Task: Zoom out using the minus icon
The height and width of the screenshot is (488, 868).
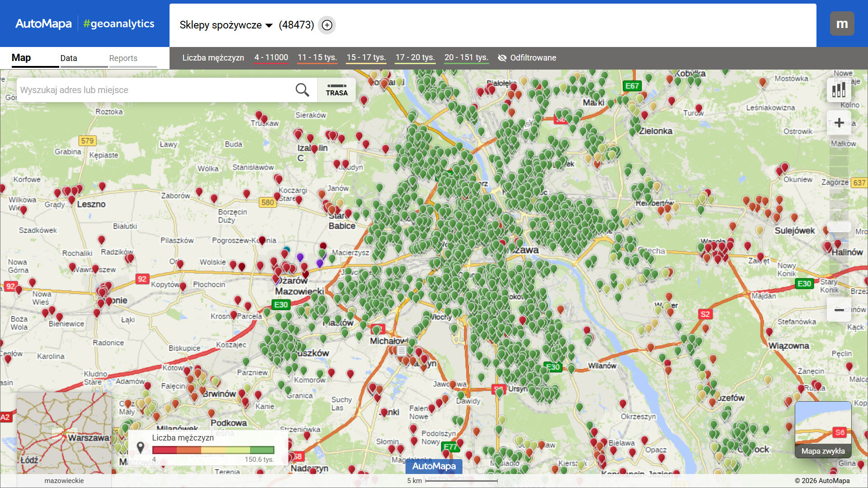Action: [x=839, y=310]
